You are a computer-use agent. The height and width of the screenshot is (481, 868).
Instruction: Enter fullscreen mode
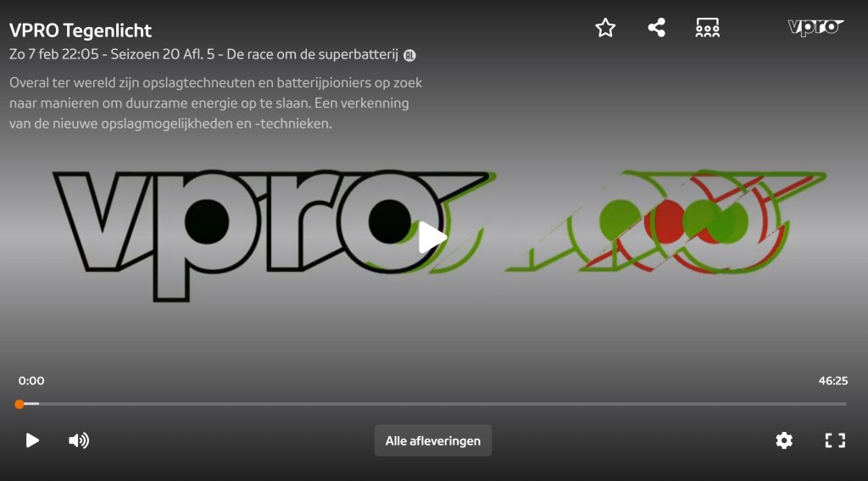coord(835,440)
